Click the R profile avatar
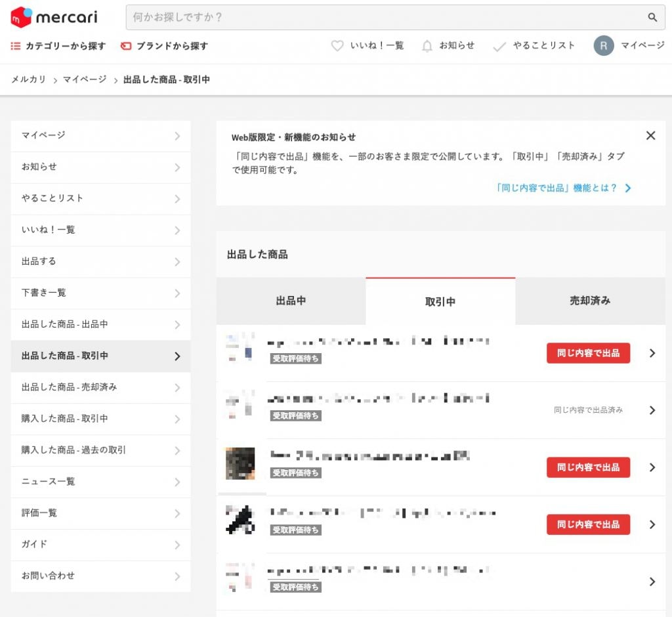Screen dimensions: 672x617 (604, 45)
